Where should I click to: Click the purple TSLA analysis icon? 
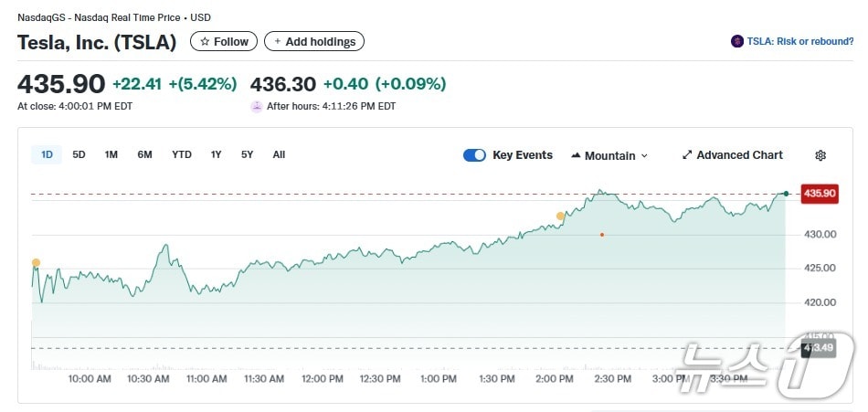(x=737, y=41)
